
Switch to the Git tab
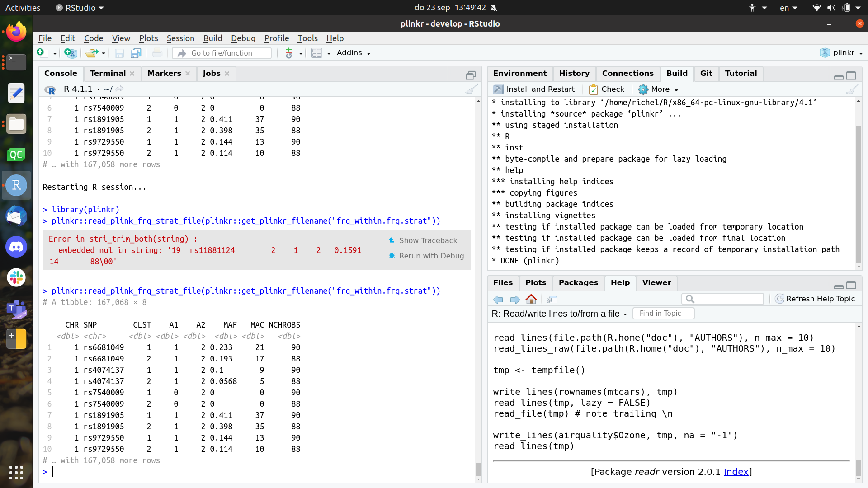(706, 73)
